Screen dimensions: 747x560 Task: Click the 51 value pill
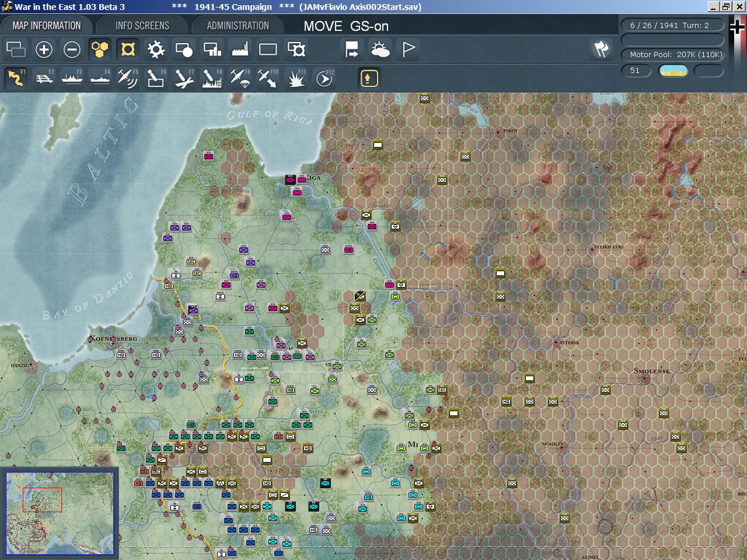636,71
